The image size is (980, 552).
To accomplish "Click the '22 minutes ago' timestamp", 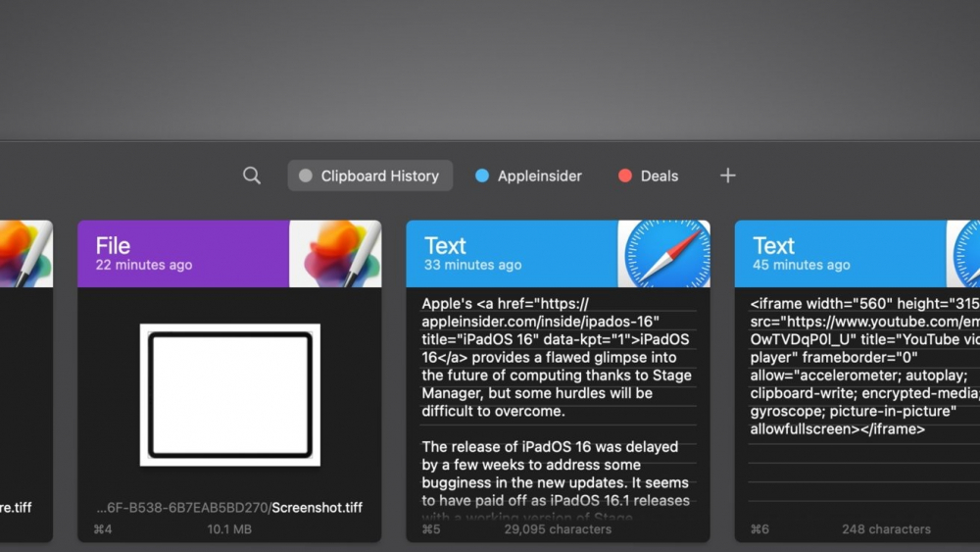I will pyautogui.click(x=144, y=265).
